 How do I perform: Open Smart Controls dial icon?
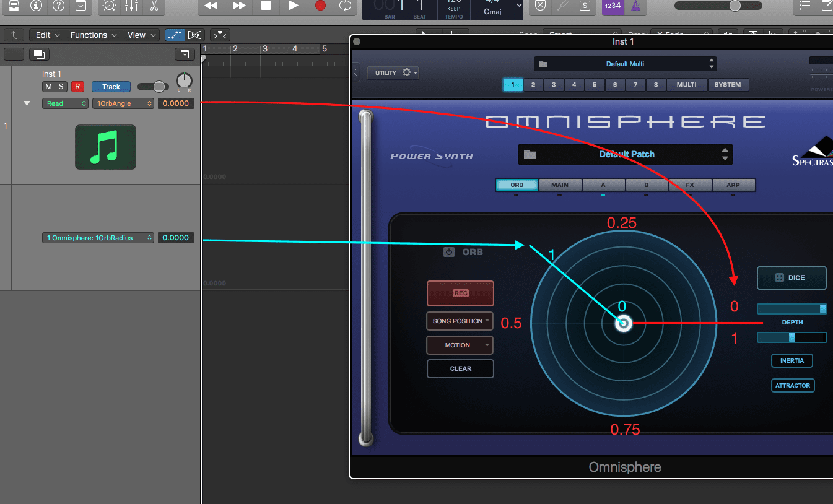click(109, 6)
